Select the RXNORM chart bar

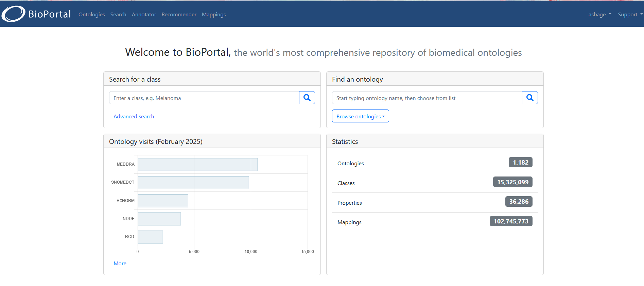[163, 201]
